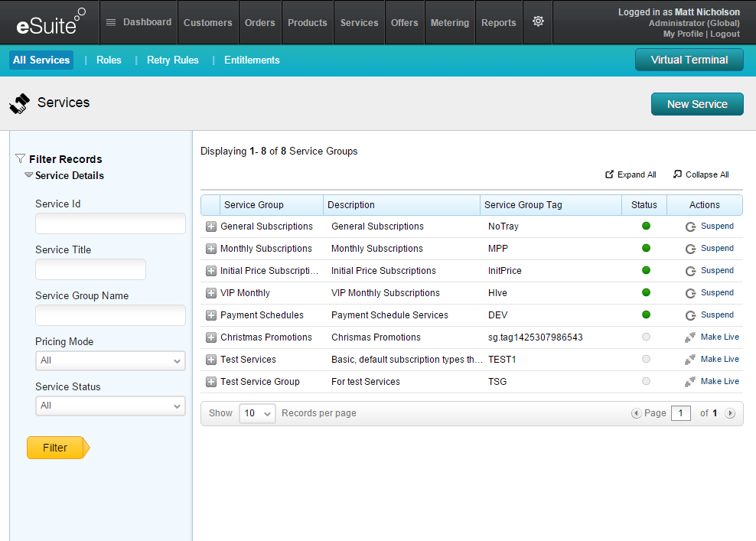Go to previous page arrow in pagination
This screenshot has width=756, height=541.
click(x=636, y=413)
